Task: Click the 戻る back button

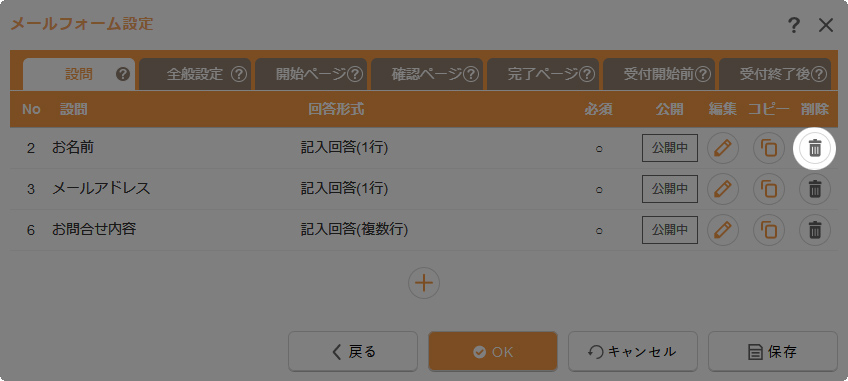Action: point(353,352)
